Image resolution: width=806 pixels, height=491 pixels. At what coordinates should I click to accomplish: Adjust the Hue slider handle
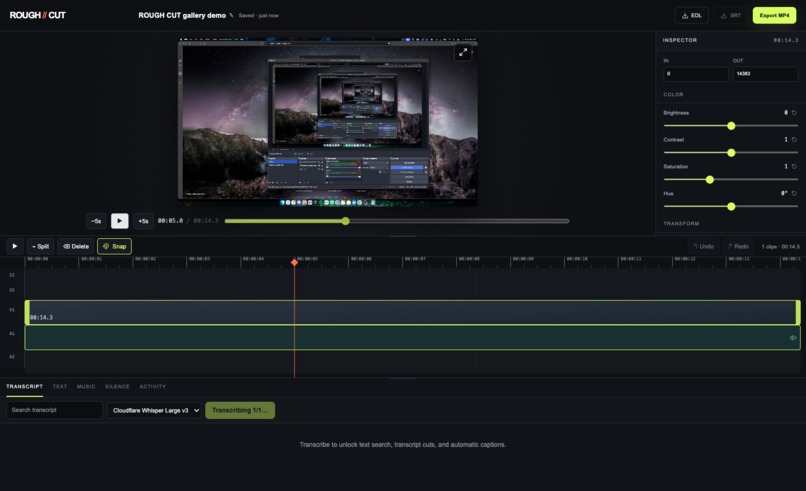tap(731, 207)
